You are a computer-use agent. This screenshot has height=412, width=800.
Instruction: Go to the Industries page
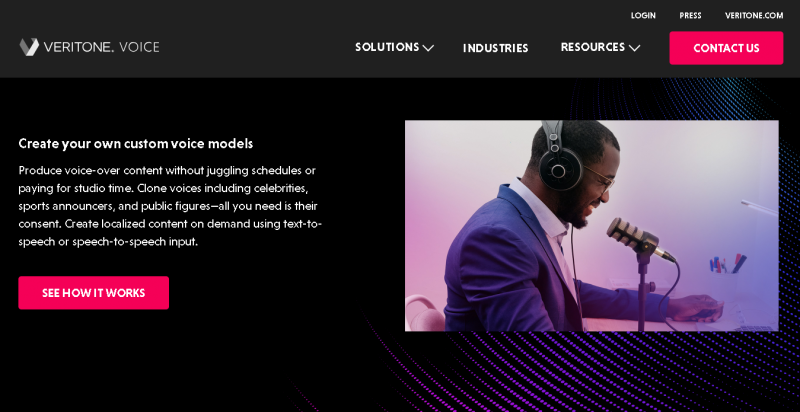(495, 48)
